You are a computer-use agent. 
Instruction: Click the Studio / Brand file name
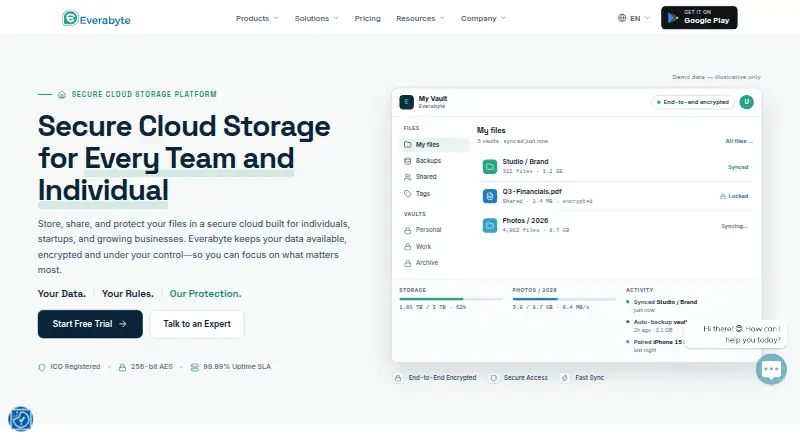point(525,162)
